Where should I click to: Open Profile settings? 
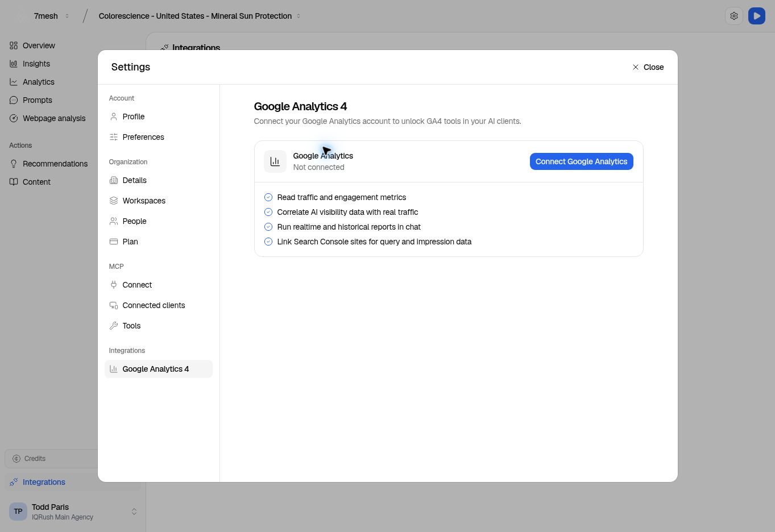tap(159, 117)
